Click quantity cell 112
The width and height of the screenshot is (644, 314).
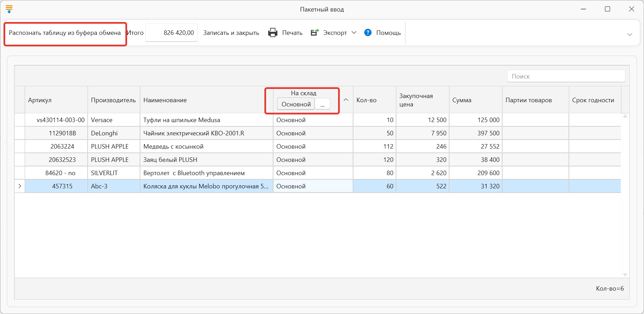click(x=374, y=146)
